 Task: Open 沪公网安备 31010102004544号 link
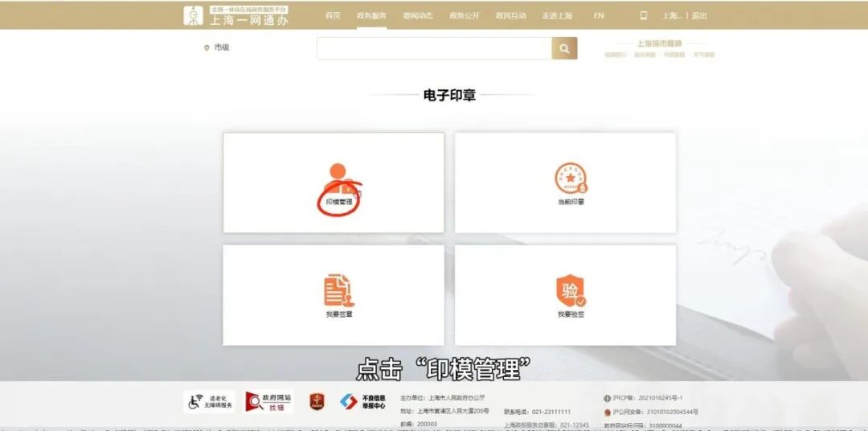[656, 413]
